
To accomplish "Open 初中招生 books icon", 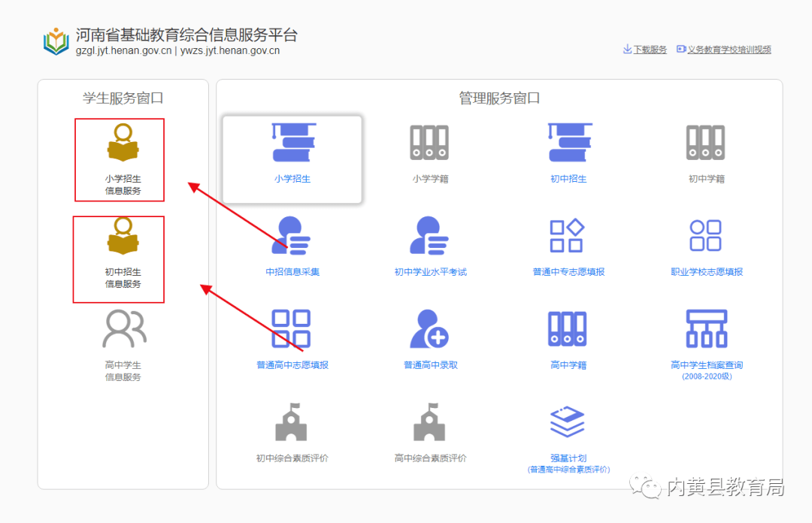I will pyautogui.click(x=570, y=143).
